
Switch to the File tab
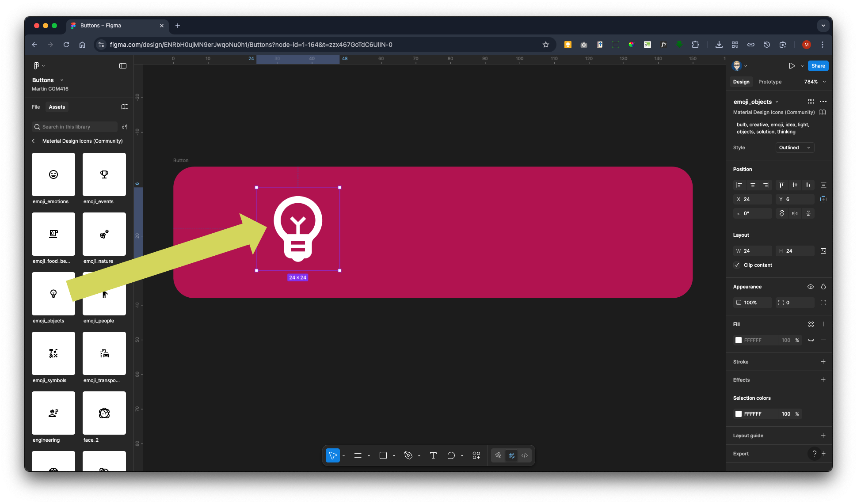coord(36,107)
